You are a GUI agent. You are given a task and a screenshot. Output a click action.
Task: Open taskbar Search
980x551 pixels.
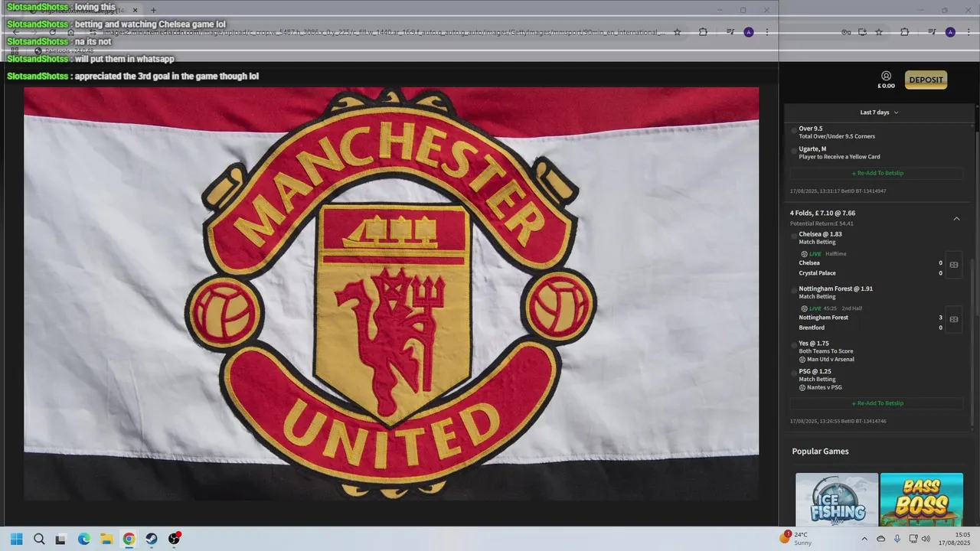[39, 539]
